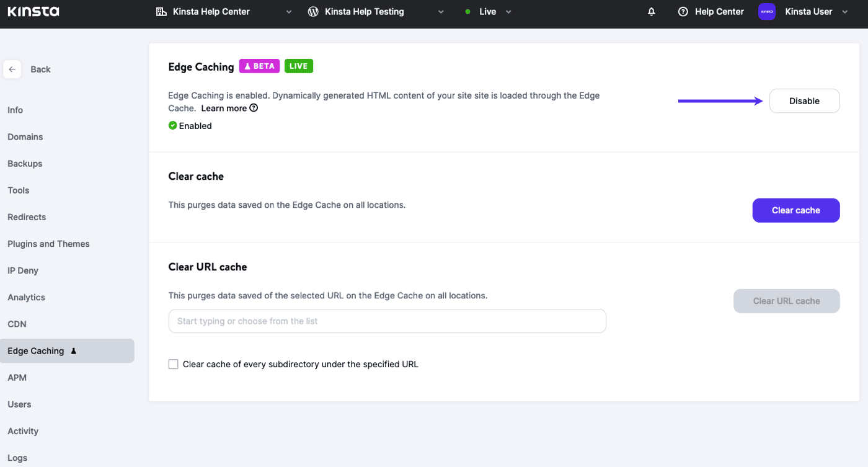Click the company building icon
The width and height of the screenshot is (868, 467).
pos(161,12)
